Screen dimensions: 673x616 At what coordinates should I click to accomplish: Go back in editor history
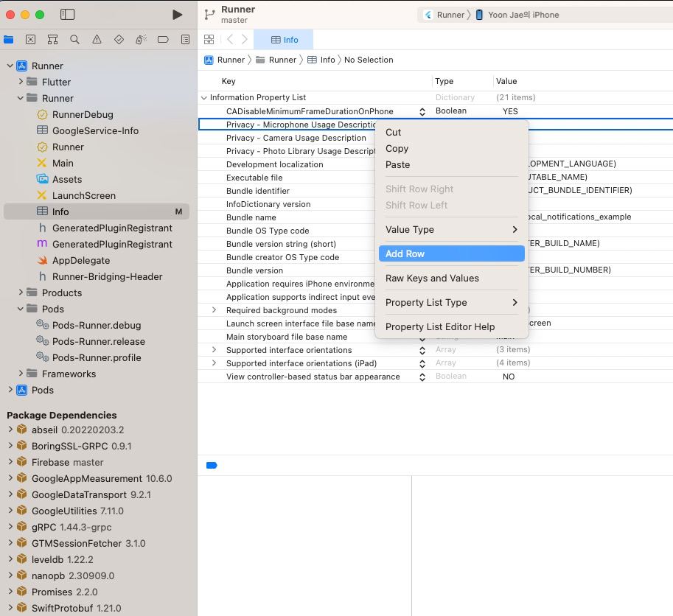point(230,40)
